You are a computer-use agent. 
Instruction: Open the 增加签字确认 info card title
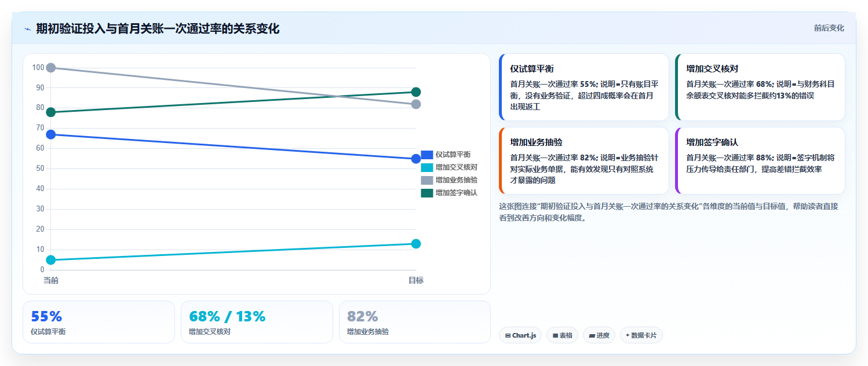[712, 142]
